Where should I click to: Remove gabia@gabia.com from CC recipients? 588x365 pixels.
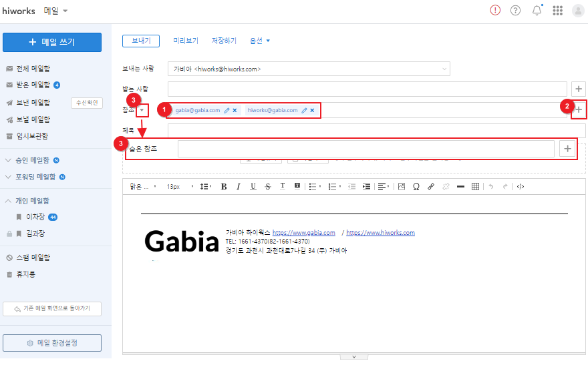click(x=235, y=110)
